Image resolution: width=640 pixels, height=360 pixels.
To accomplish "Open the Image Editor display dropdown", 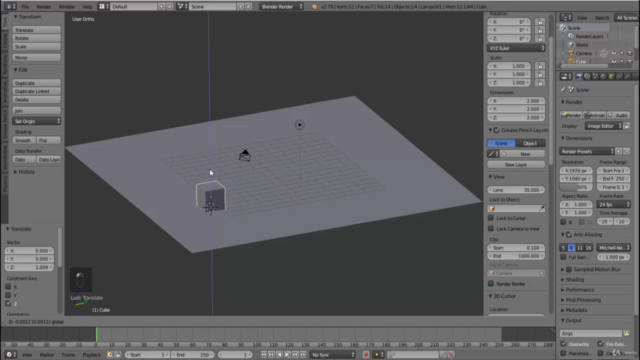I will (604, 126).
